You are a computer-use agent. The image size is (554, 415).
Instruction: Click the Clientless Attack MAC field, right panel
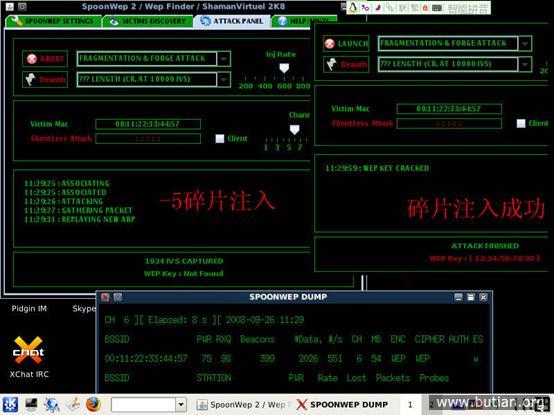(449, 123)
